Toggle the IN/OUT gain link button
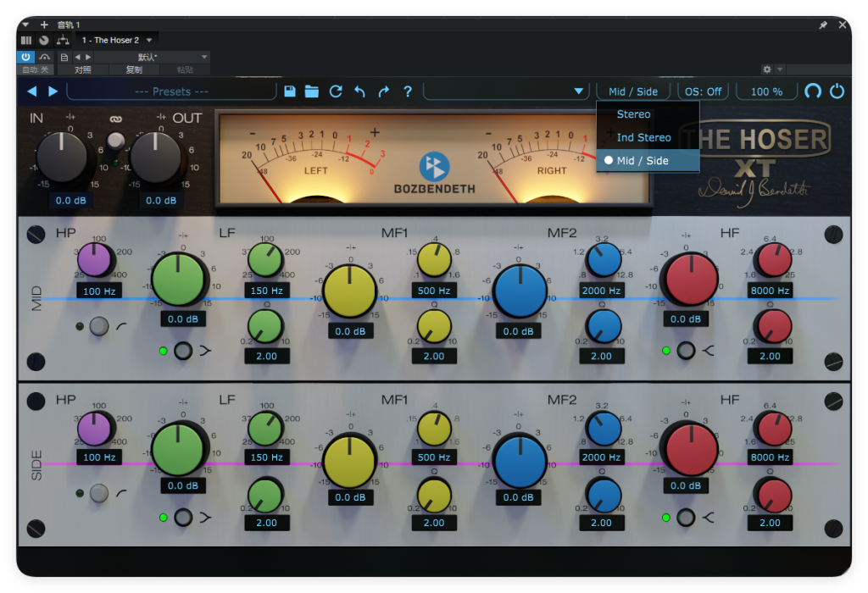The height and width of the screenshot is (593, 868). tap(115, 141)
